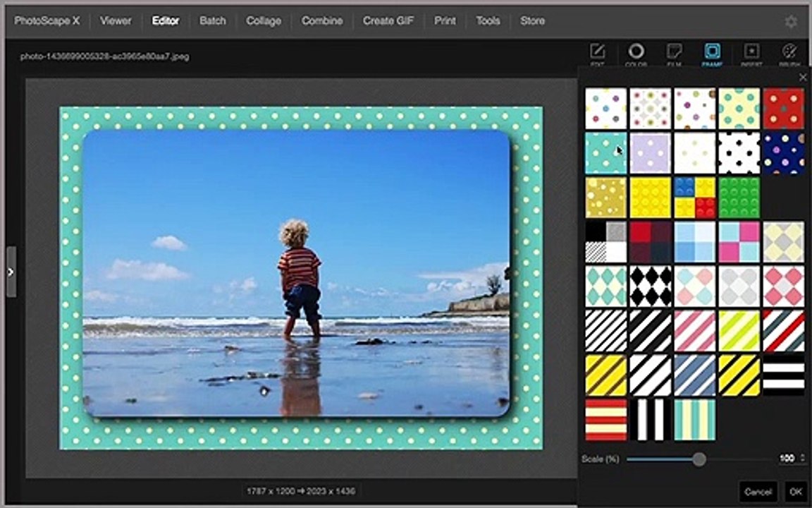
Task: Click the Cancel button
Action: click(758, 491)
